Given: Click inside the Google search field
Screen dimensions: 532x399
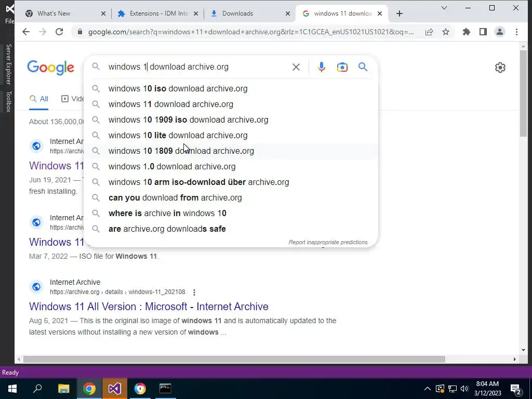Looking at the screenshot, I should point(197,67).
